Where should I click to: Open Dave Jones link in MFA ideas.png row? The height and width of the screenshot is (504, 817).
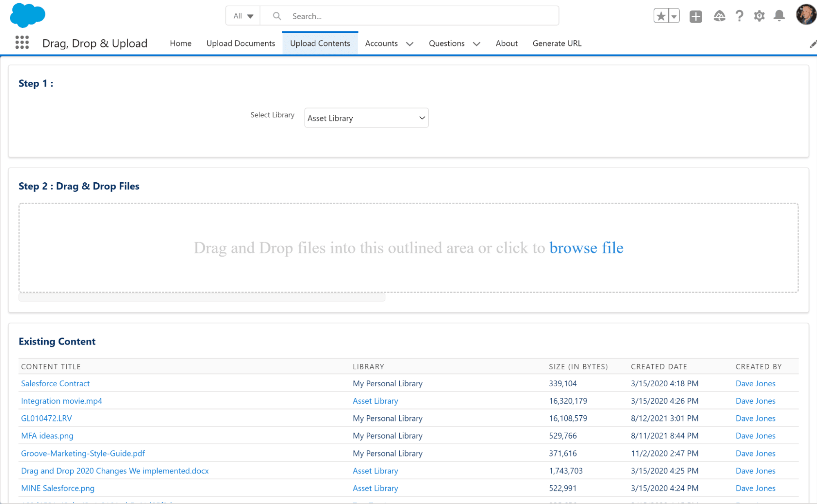(x=755, y=436)
